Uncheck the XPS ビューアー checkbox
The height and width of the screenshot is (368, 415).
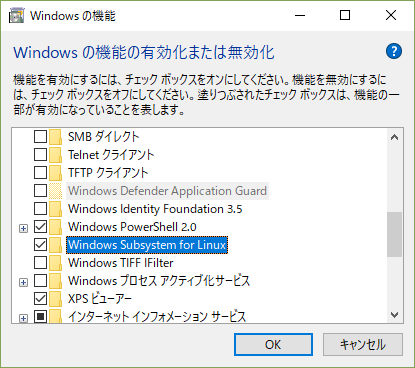[40, 299]
